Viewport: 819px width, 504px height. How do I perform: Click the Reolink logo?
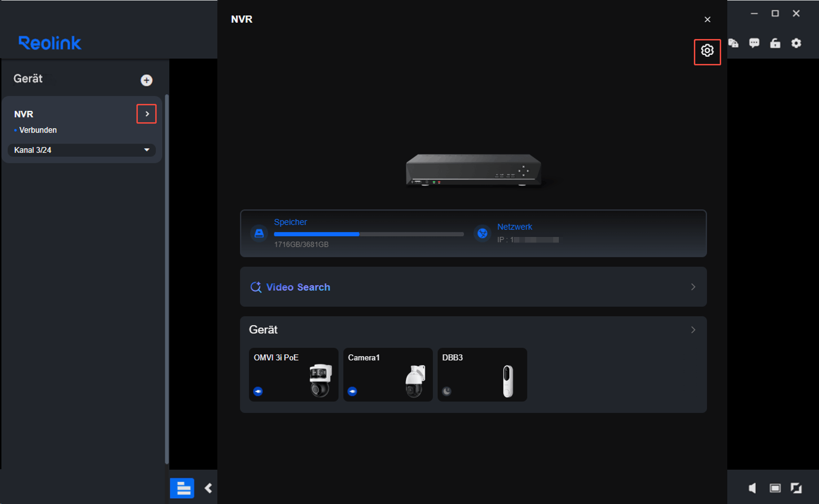point(50,43)
